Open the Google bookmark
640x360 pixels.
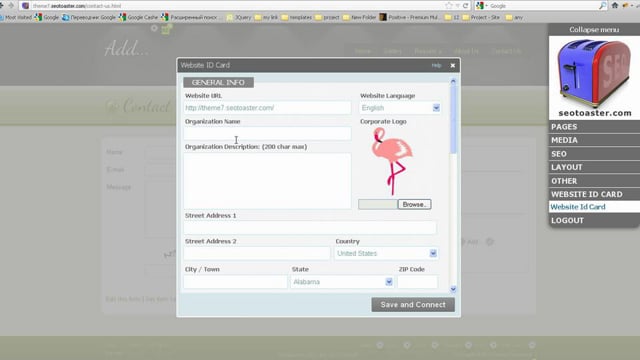click(47, 17)
